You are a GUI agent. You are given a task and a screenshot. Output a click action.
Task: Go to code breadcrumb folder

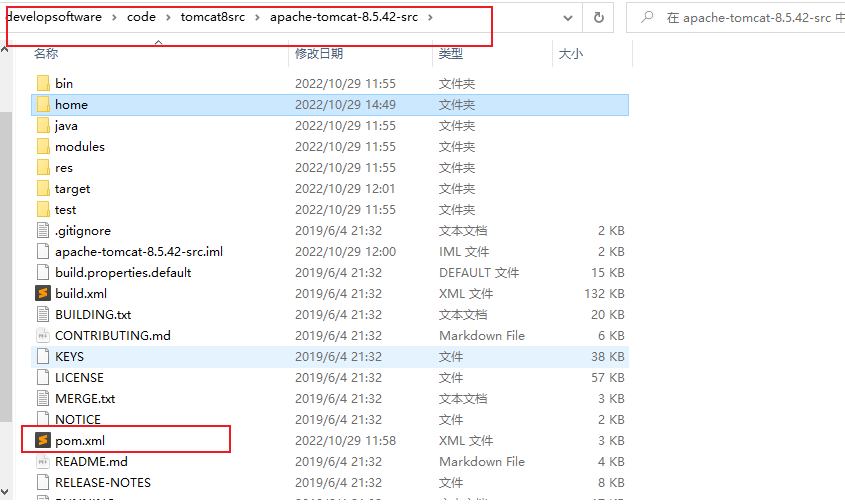pos(141,17)
